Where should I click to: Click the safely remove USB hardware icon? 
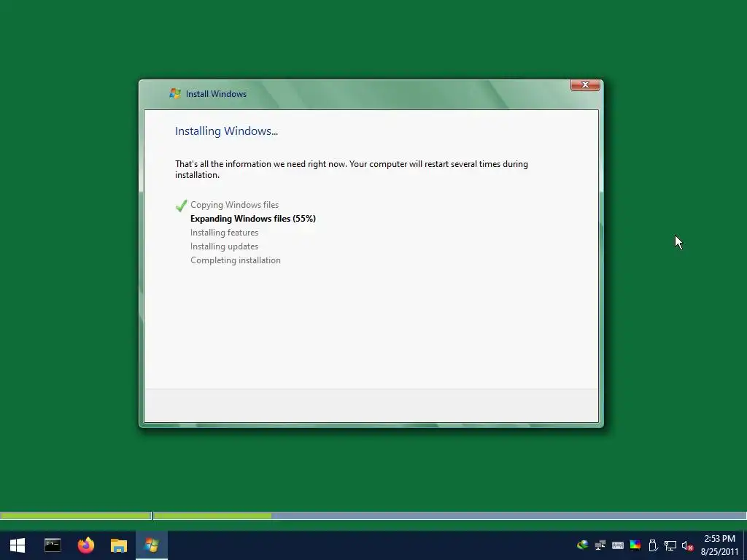tap(653, 545)
